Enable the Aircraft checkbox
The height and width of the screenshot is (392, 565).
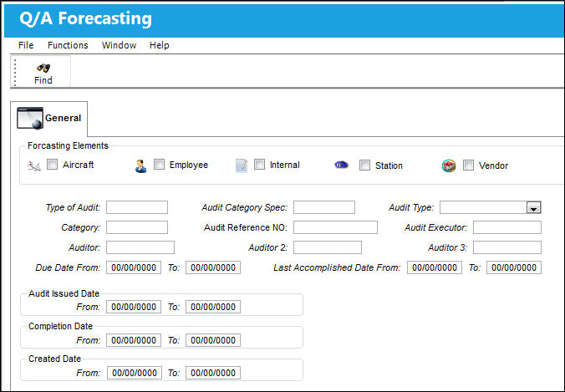pyautogui.click(x=53, y=165)
